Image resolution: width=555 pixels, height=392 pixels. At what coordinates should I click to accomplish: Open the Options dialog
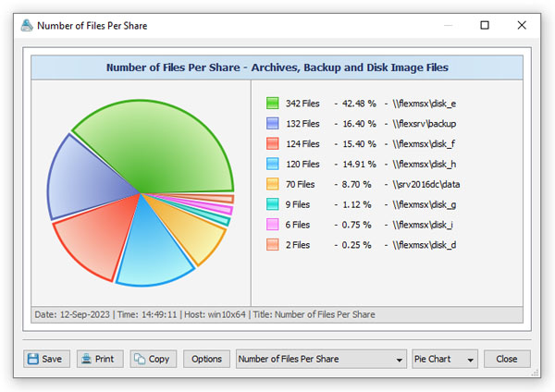point(206,359)
